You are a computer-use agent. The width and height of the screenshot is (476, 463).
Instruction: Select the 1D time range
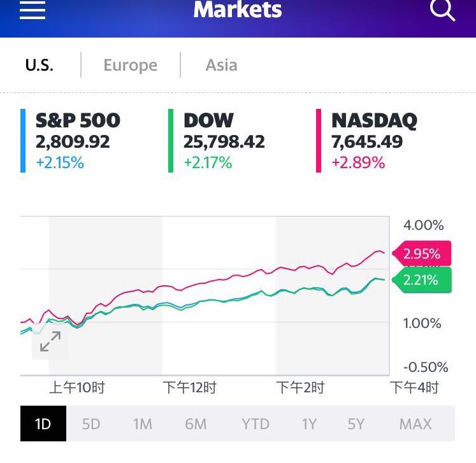(43, 424)
